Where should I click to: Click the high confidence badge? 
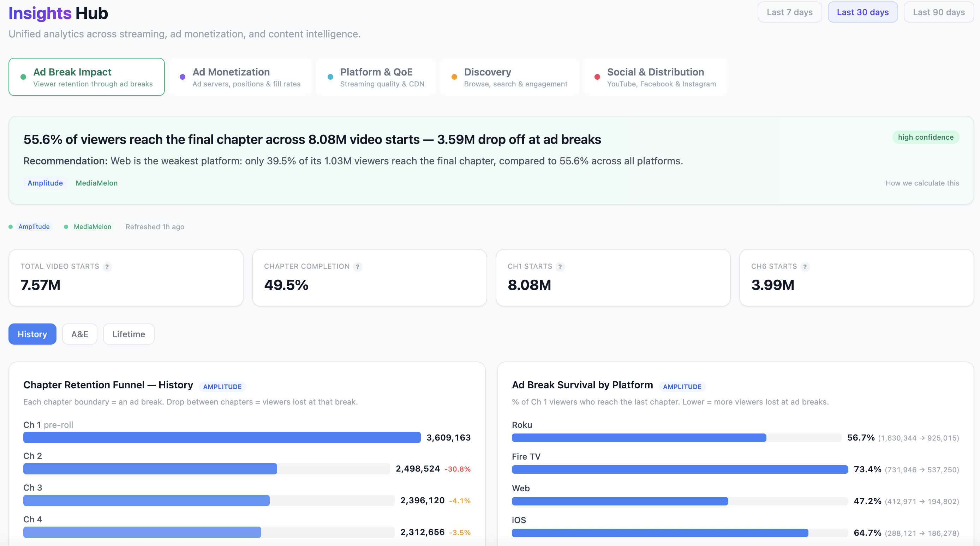click(926, 137)
